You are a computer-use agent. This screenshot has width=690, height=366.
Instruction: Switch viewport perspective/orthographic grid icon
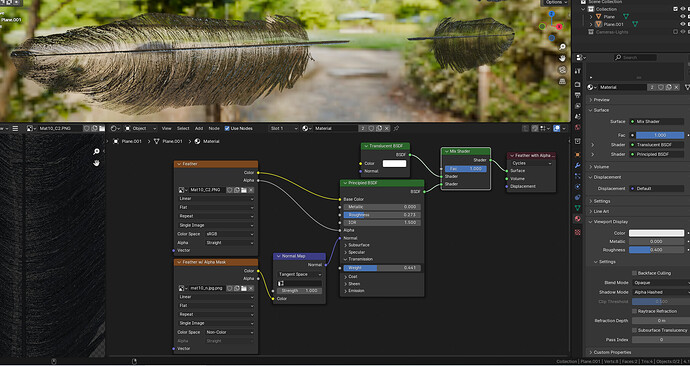click(x=562, y=81)
